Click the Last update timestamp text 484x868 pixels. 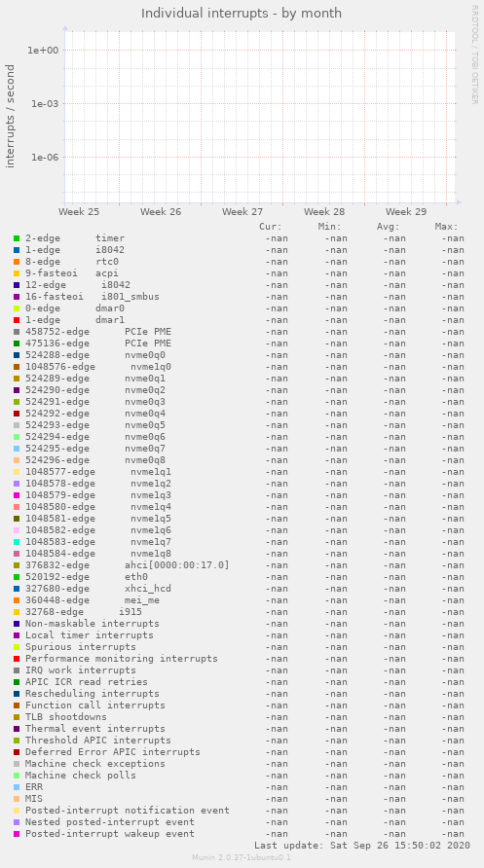click(362, 846)
